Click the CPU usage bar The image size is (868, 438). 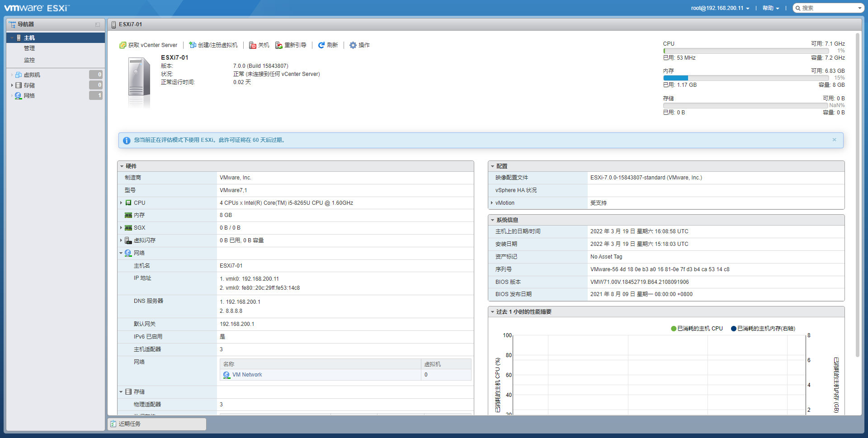(x=745, y=51)
